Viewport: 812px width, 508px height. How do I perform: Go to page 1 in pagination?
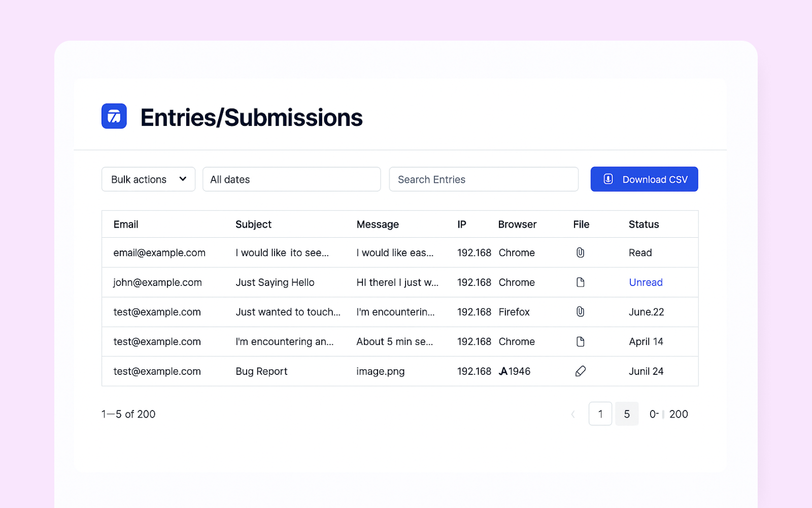[x=600, y=414]
